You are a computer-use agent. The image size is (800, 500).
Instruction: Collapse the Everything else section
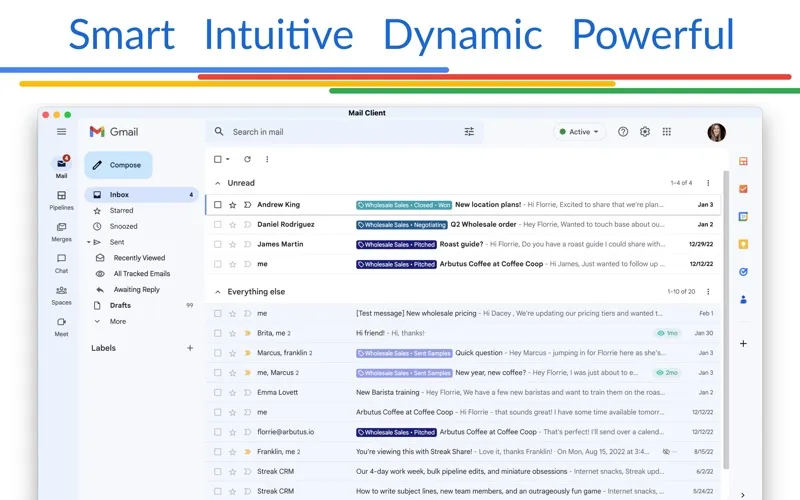(218, 292)
